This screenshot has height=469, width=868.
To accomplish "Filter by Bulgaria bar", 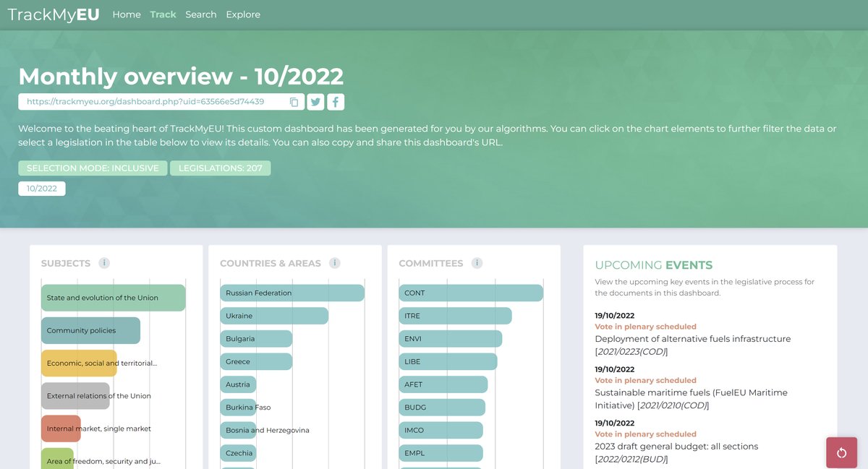I will pyautogui.click(x=256, y=339).
